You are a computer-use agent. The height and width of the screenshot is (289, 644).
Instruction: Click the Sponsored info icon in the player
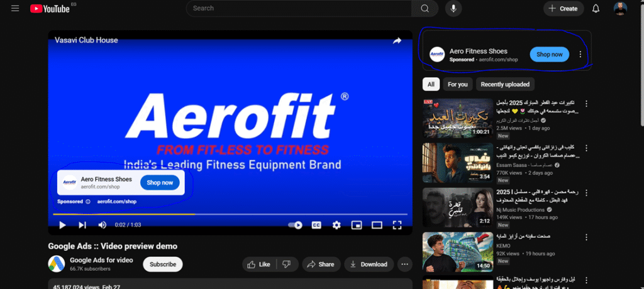(88, 202)
